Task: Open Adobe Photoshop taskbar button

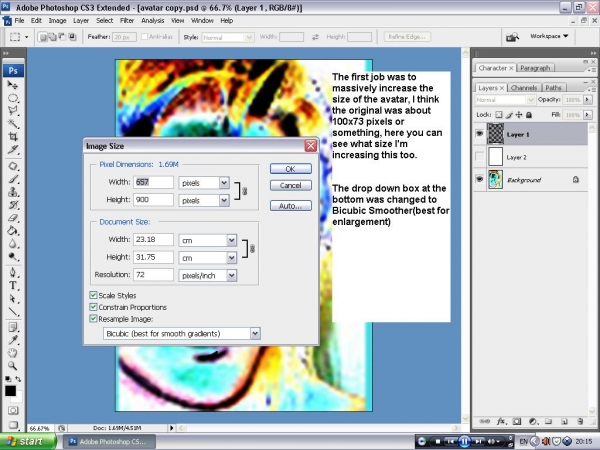Action: pyautogui.click(x=109, y=442)
